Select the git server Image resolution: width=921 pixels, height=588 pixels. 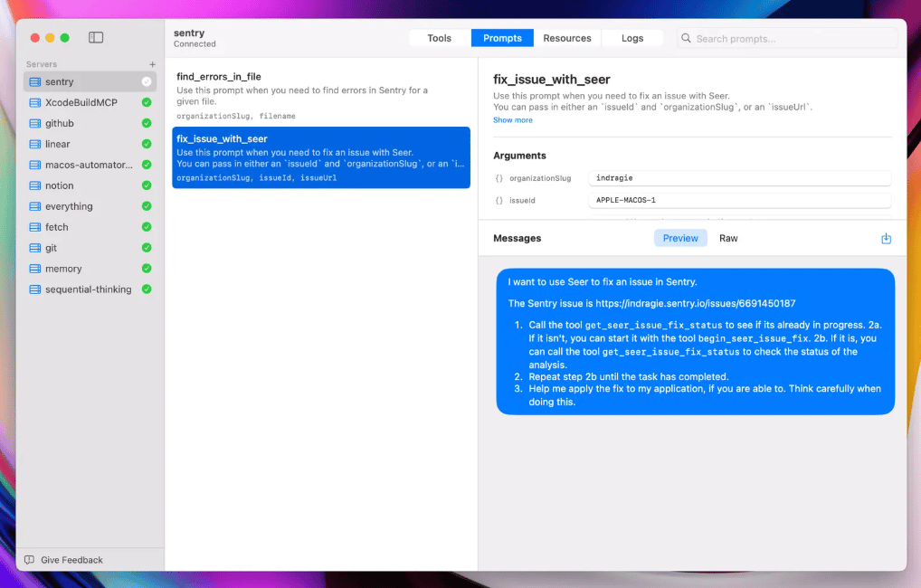(x=90, y=248)
